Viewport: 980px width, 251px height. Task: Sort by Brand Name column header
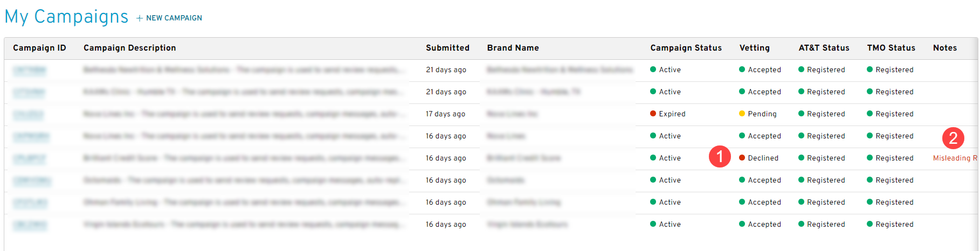click(513, 48)
